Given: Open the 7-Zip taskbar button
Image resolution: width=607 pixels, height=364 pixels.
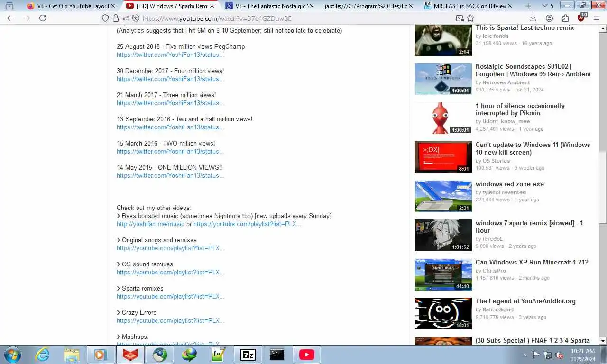Looking at the screenshot, I should click(248, 355).
